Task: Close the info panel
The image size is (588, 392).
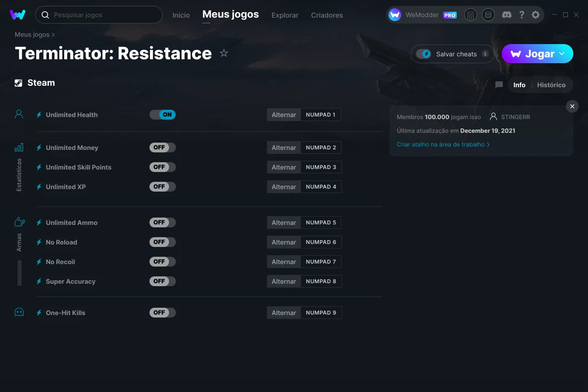Action: (572, 106)
